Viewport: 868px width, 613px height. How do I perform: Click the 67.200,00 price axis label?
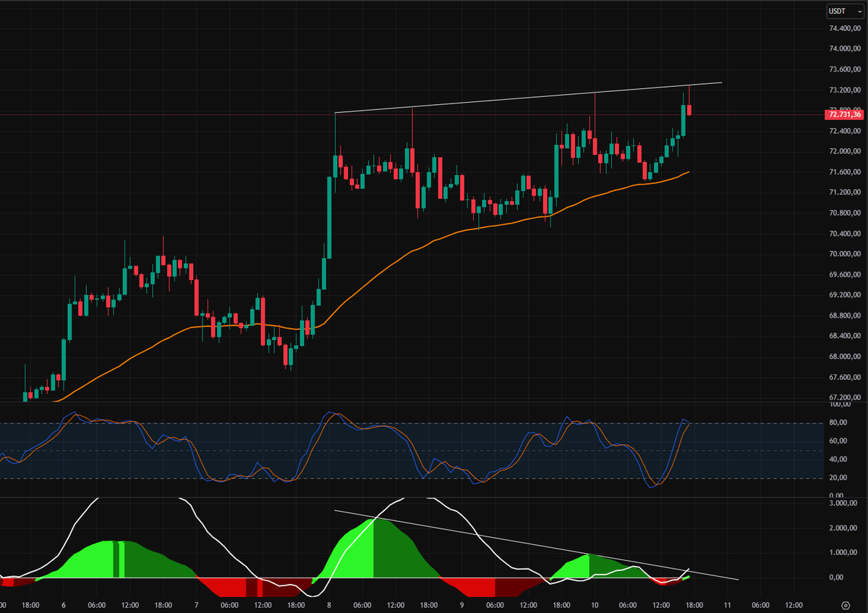[x=845, y=398]
